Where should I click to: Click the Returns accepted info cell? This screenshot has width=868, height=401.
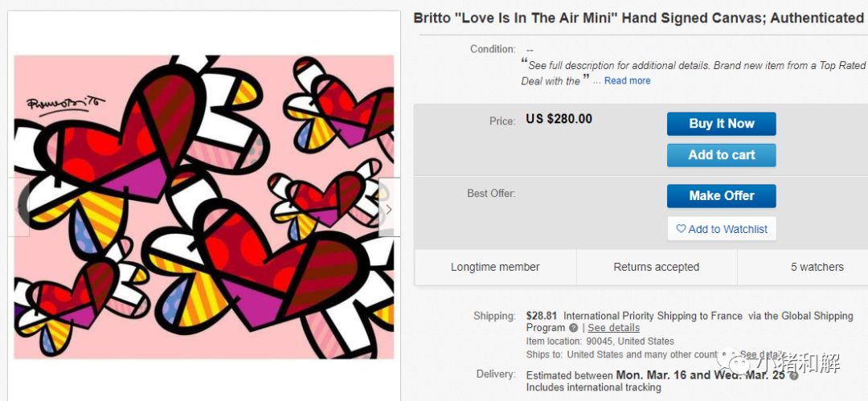(656, 267)
